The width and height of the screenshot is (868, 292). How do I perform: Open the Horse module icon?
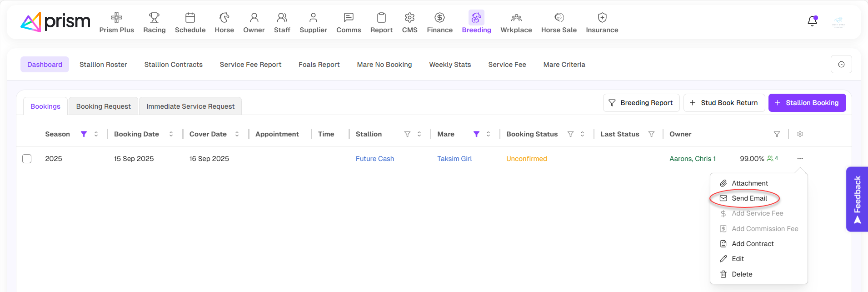[224, 18]
